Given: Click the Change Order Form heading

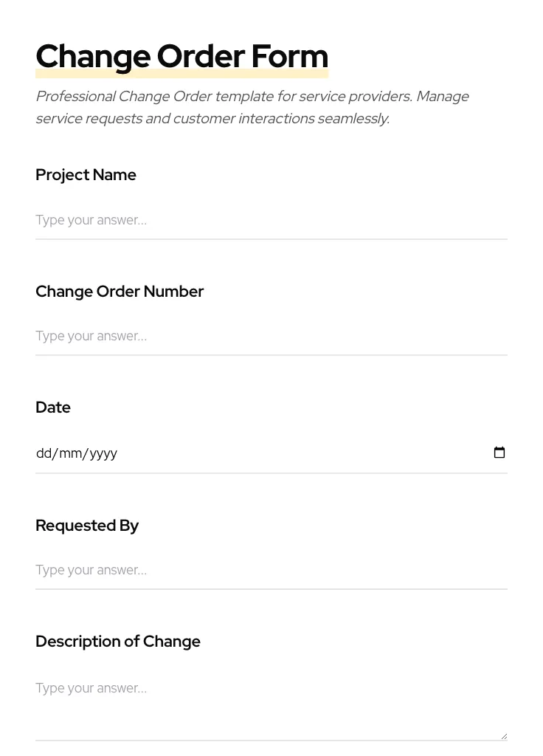Looking at the screenshot, I should (181, 56).
